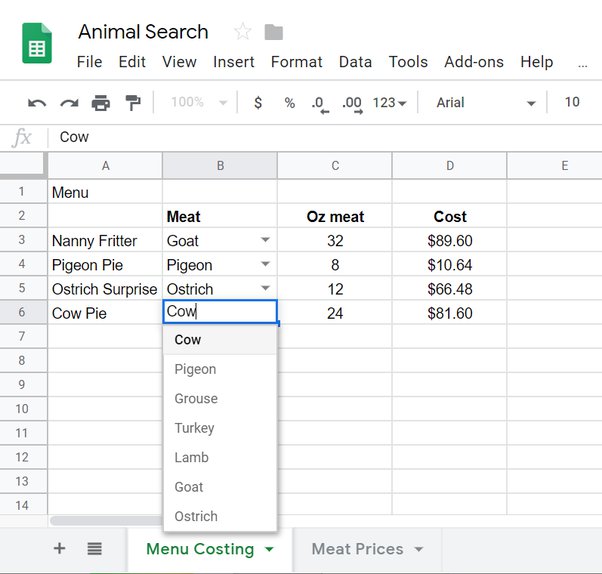Open Meat Prices tab options arrow
Viewport: 602px width, 574px height.
(x=419, y=549)
